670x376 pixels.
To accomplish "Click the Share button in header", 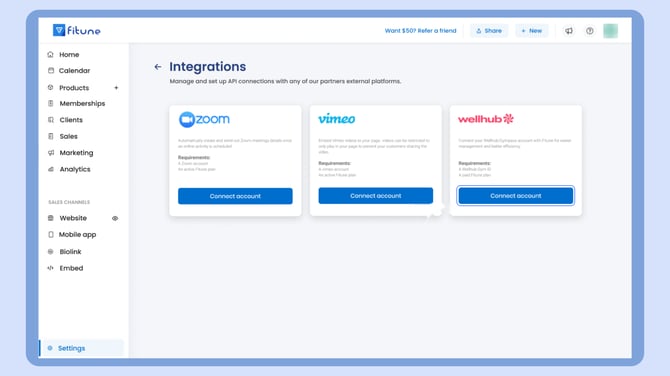I will pyautogui.click(x=489, y=31).
